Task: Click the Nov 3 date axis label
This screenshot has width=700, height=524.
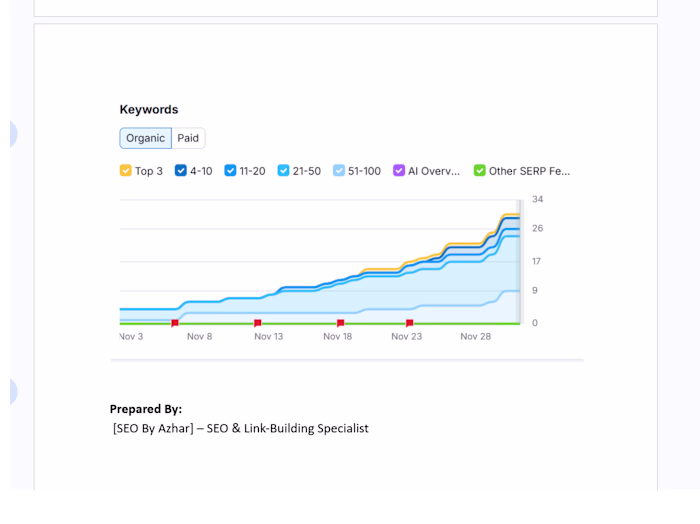Action: 131,337
